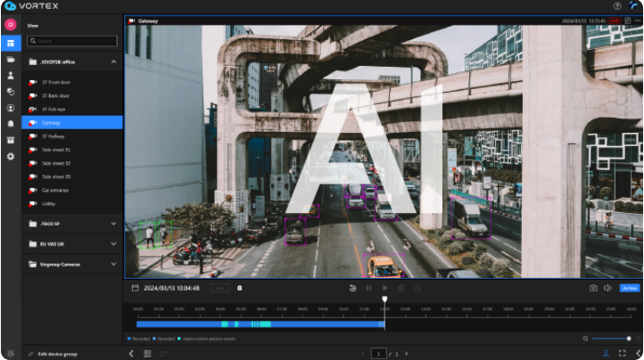644x360 pixels.
Task: Select the Car entrance camera
Action: pos(56,190)
